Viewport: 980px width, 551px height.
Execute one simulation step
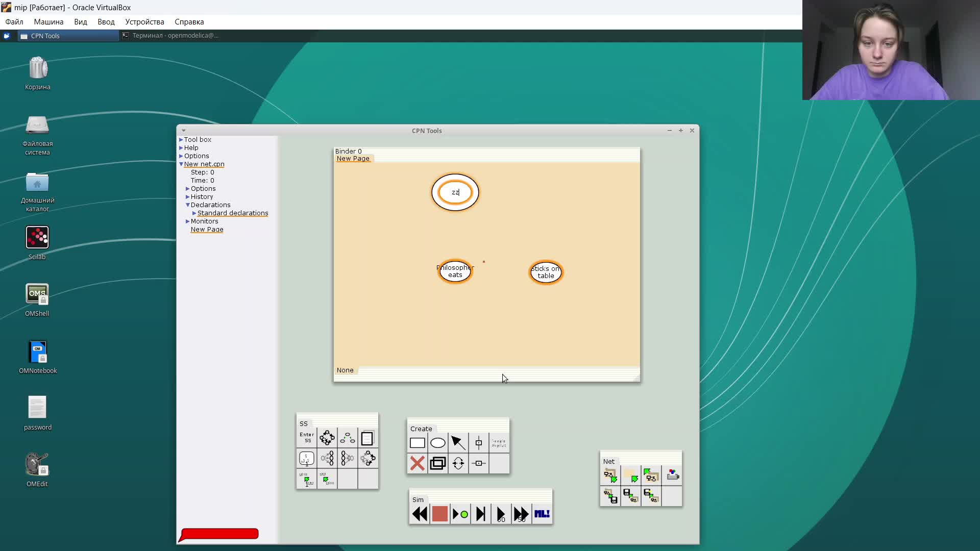(481, 514)
